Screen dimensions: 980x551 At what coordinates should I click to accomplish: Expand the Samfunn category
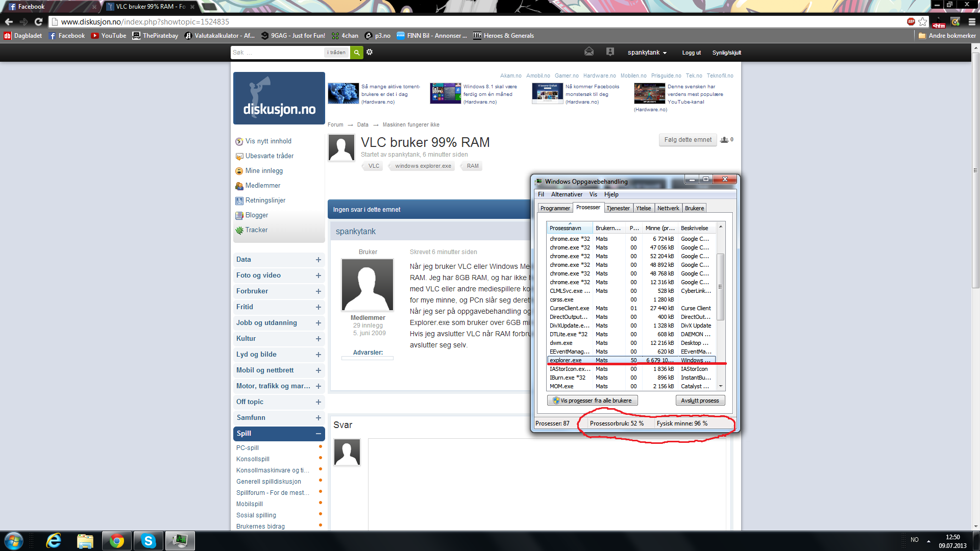pyautogui.click(x=318, y=418)
